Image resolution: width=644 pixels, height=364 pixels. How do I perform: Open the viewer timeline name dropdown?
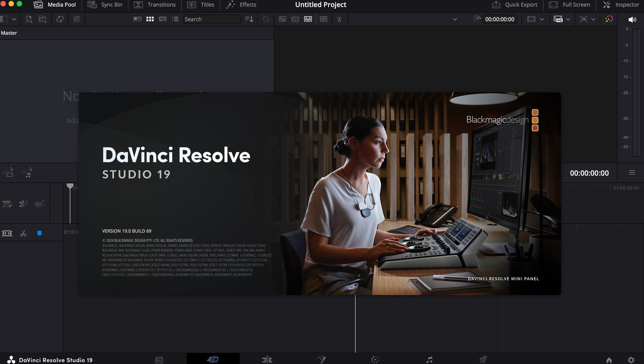pyautogui.click(x=455, y=19)
